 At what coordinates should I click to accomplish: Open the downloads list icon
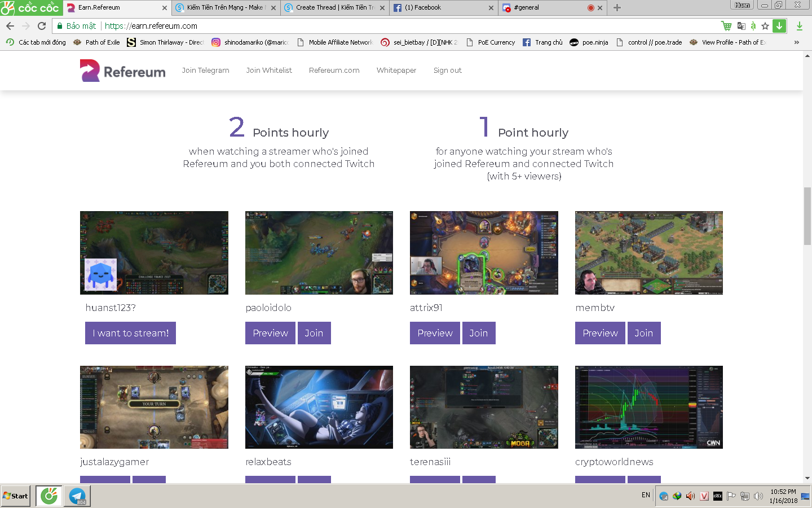point(800,26)
